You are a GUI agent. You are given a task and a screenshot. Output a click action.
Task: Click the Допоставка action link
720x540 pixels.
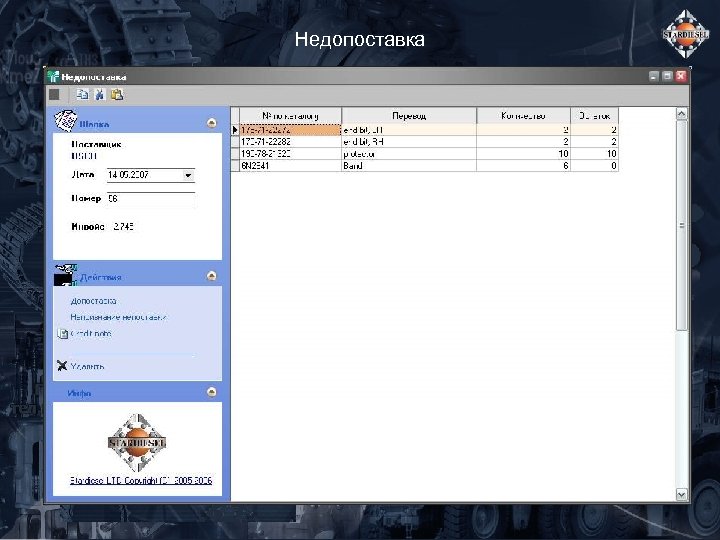point(93,301)
